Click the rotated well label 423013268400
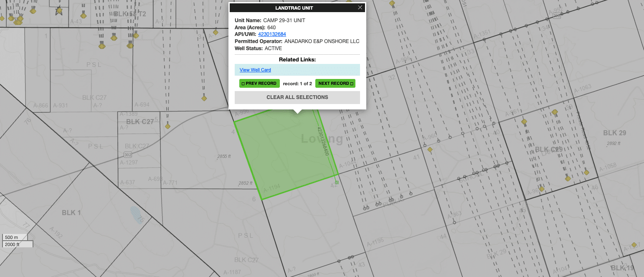Screen dimensions: 644x277 (324, 142)
